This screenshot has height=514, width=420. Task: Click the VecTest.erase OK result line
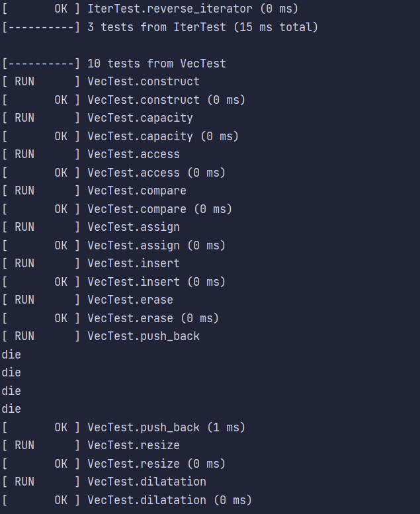[x=110, y=318]
